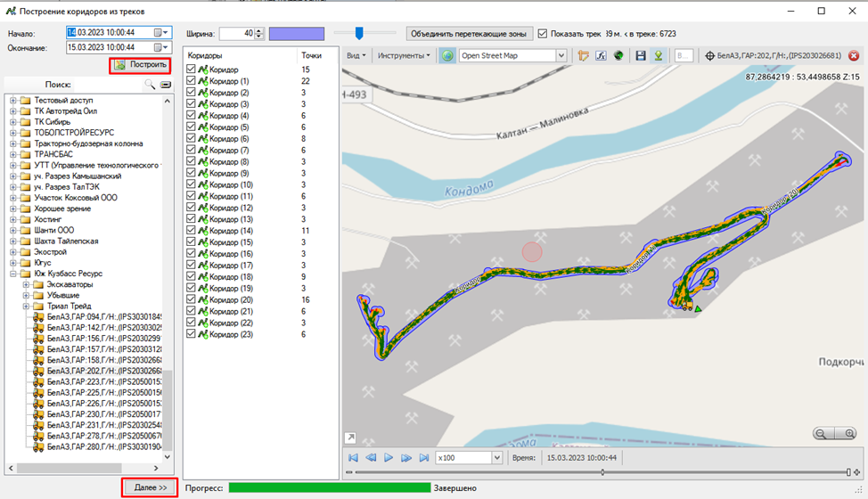Screen dimensions: 868x499
Task: Toggle the Коридор (14) checkbox
Action: coord(191,231)
